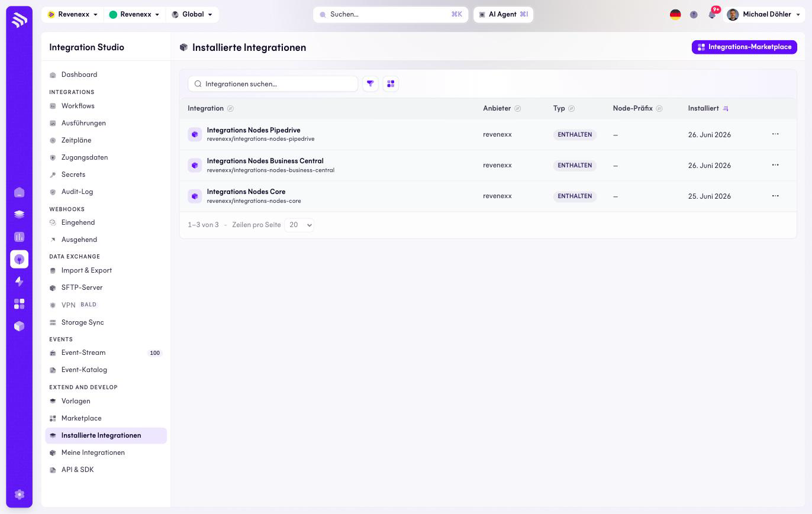Image resolution: width=812 pixels, height=514 pixels.
Task: Open the three-dot menu for Business Central
Action: coord(775,165)
